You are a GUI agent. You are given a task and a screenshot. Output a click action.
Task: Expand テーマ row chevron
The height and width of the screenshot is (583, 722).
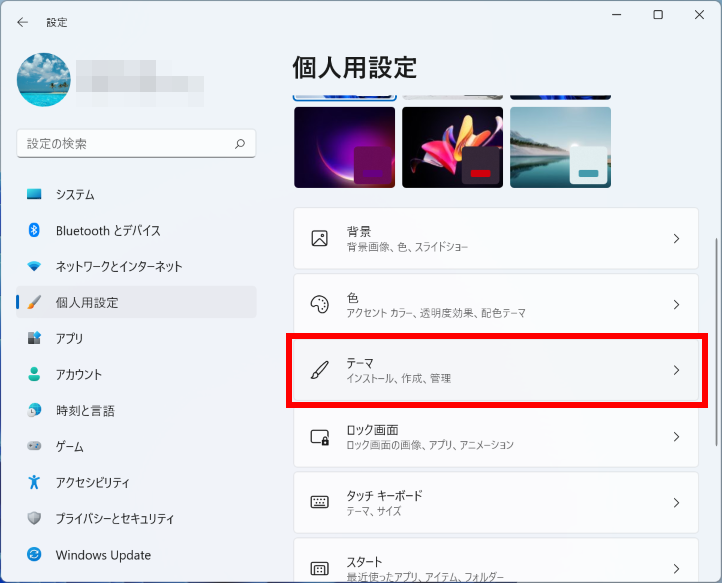[x=676, y=370]
